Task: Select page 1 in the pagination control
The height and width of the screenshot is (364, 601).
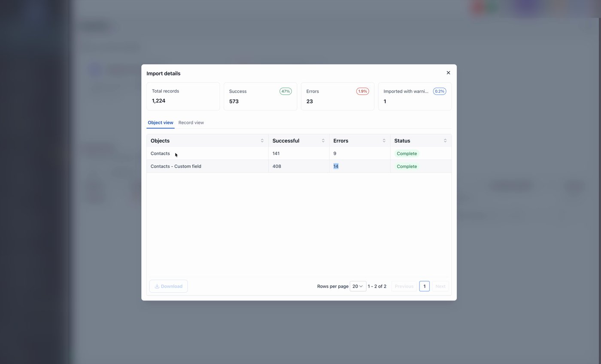Action: coord(424,286)
